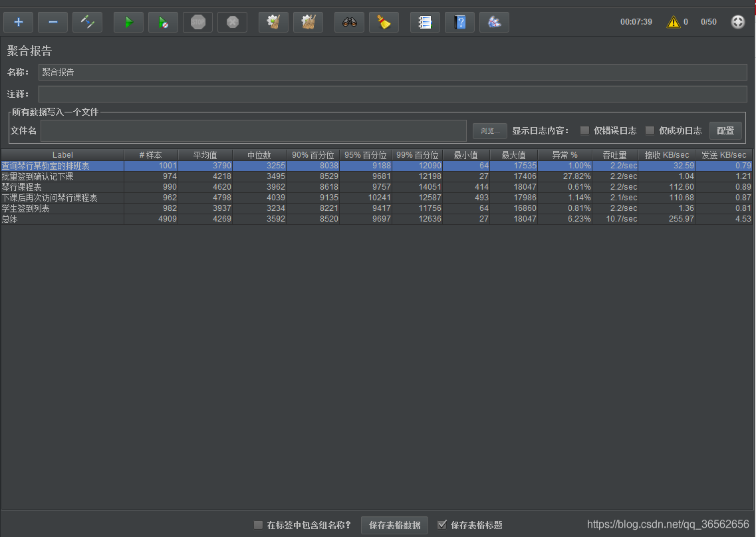Click the 10.7/sec throughput cell

tap(615, 219)
